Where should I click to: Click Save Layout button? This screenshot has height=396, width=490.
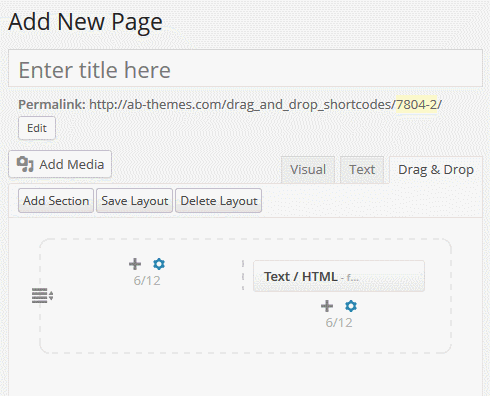coord(134,201)
